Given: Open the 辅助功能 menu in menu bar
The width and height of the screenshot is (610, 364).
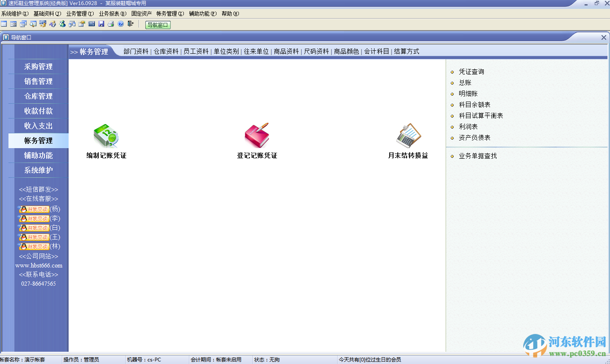Looking at the screenshot, I should point(203,14).
